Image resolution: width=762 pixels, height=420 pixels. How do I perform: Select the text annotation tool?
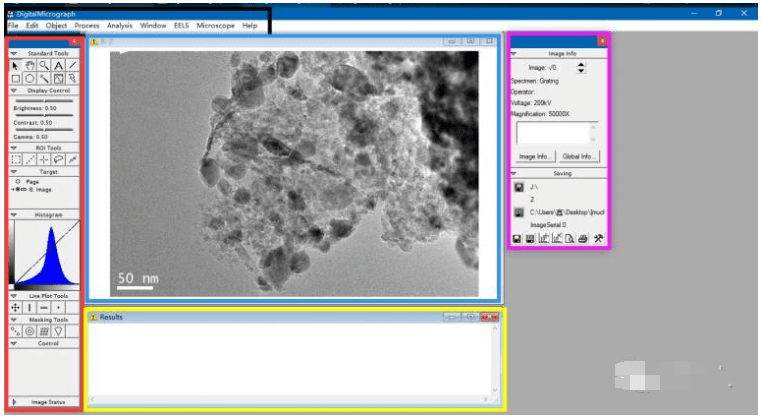click(x=58, y=65)
